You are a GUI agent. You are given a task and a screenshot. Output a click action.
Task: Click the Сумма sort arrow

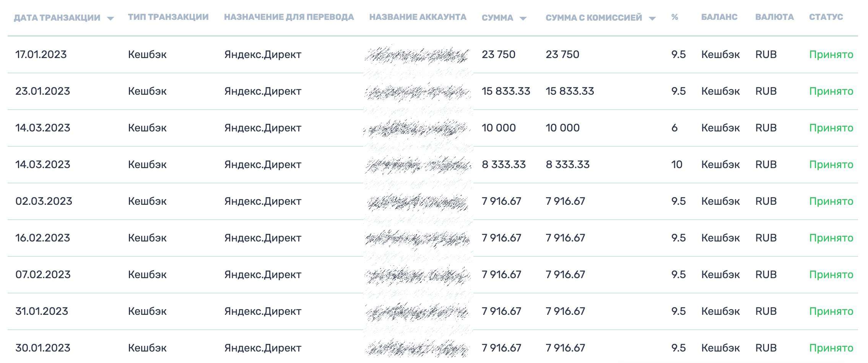coord(523,18)
